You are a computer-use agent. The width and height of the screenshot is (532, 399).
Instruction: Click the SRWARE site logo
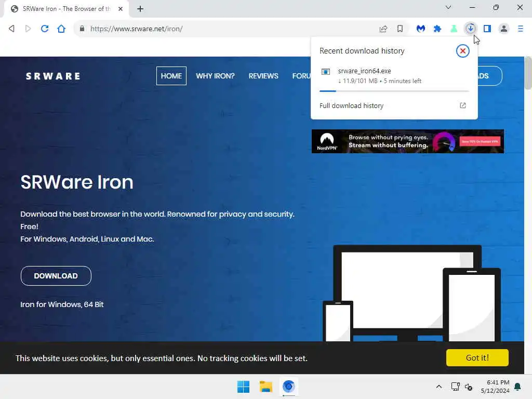pyautogui.click(x=54, y=76)
